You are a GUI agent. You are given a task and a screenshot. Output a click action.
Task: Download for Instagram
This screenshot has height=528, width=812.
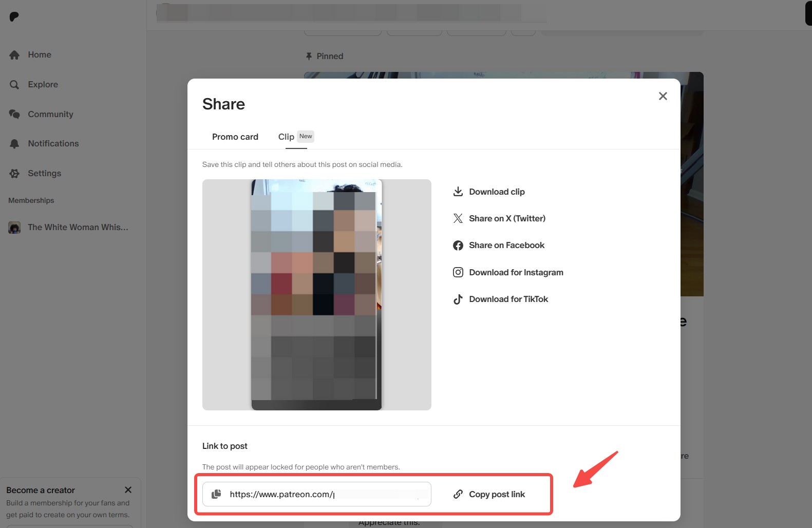point(508,272)
